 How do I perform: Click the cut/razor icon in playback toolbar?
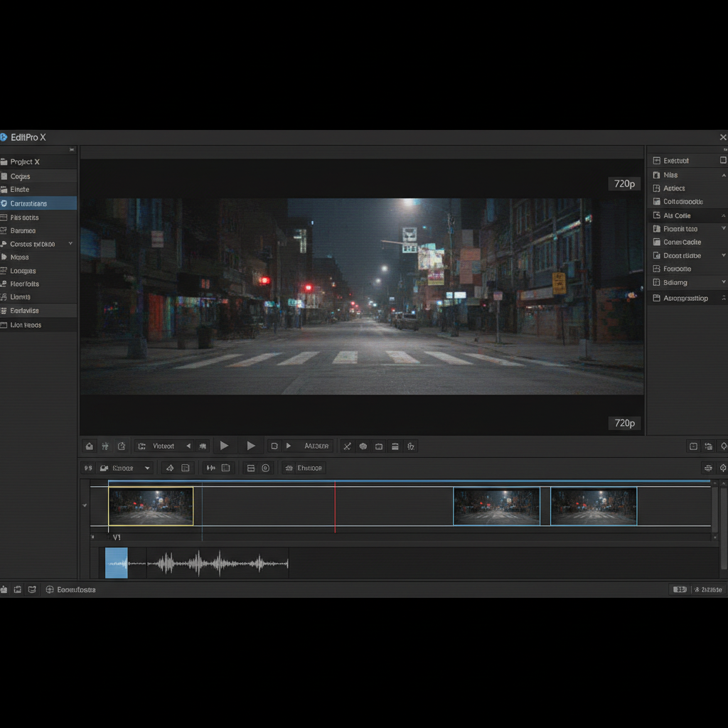coord(347,446)
